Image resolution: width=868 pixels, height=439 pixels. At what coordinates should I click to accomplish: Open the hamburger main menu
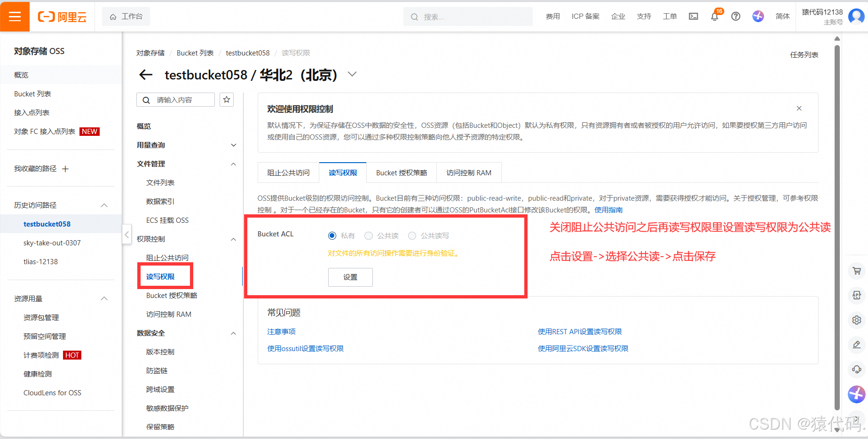point(15,16)
